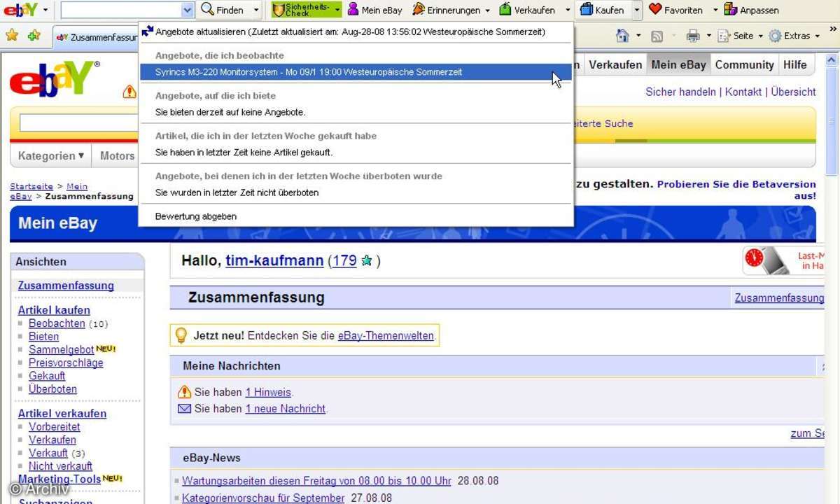Expand the Finden options dropdown arrow
Image resolution: width=840 pixels, height=504 pixels.
pos(256,10)
